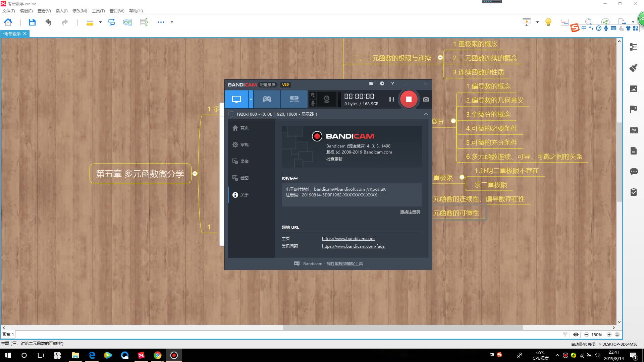Insert a topic using the yellow topic icon
This screenshot has height=362, width=644.
click(90, 22)
